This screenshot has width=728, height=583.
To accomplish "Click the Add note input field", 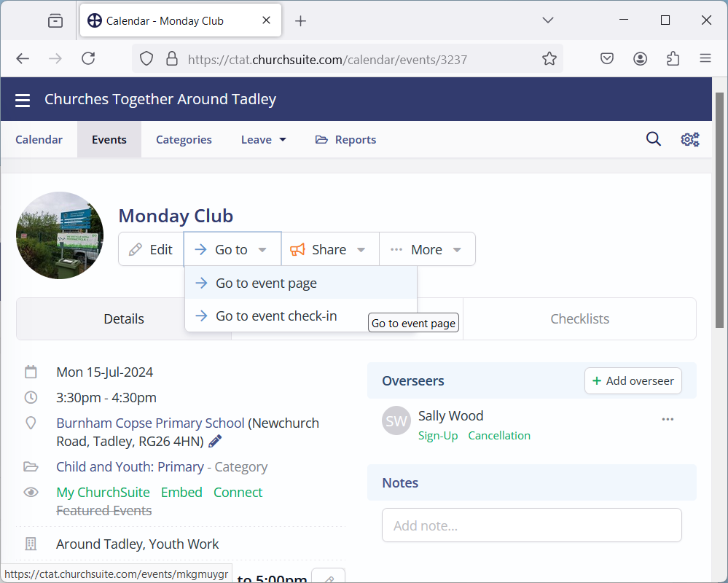I will click(531, 525).
